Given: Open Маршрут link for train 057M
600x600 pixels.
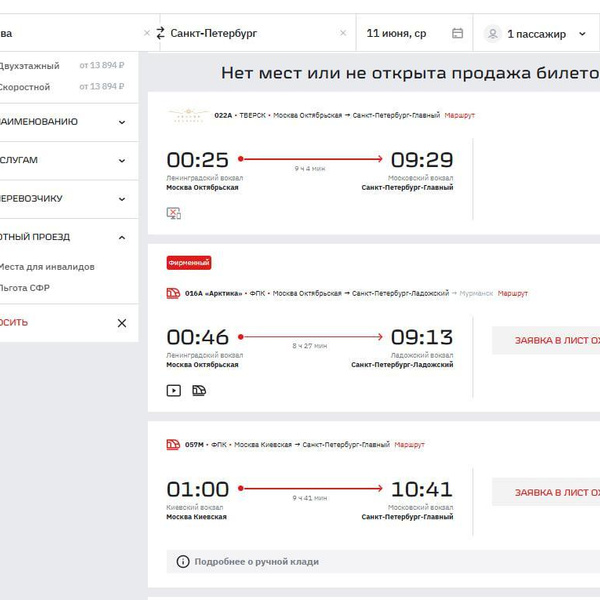Looking at the screenshot, I should tap(409, 445).
